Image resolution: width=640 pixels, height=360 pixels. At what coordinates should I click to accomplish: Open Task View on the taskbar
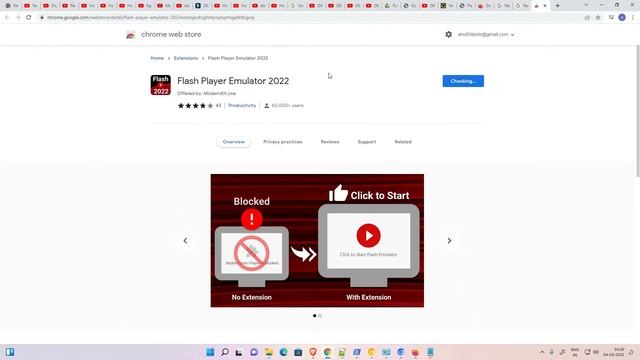coord(239,352)
